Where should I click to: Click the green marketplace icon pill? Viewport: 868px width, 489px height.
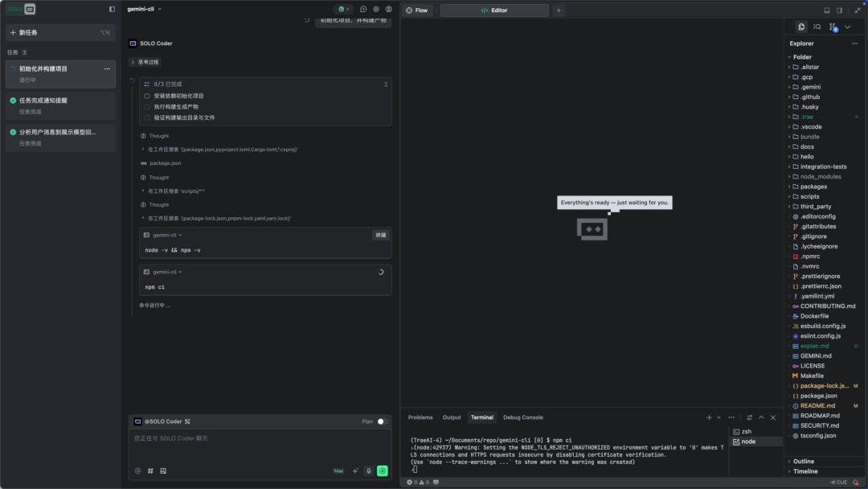pyautogui.click(x=343, y=9)
